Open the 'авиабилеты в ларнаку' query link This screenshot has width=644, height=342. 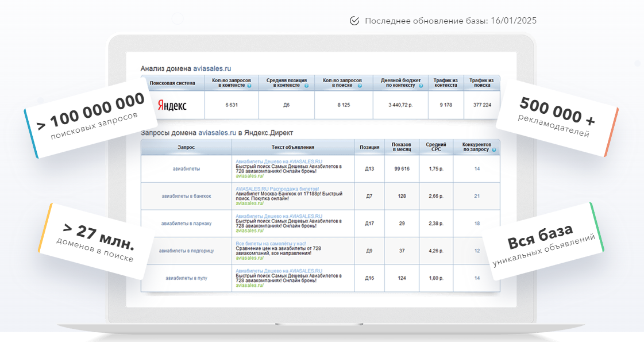click(187, 224)
